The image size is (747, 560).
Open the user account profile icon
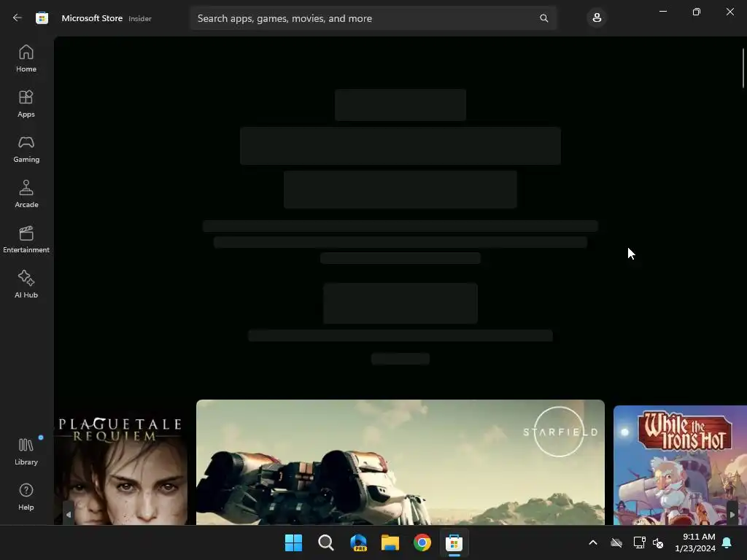click(x=597, y=18)
